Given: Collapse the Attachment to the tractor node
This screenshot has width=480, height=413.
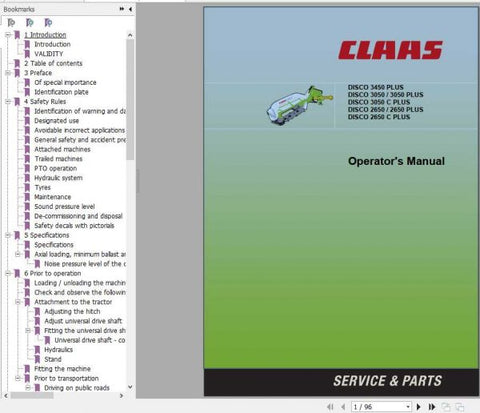Looking at the screenshot, I should (x=18, y=302).
